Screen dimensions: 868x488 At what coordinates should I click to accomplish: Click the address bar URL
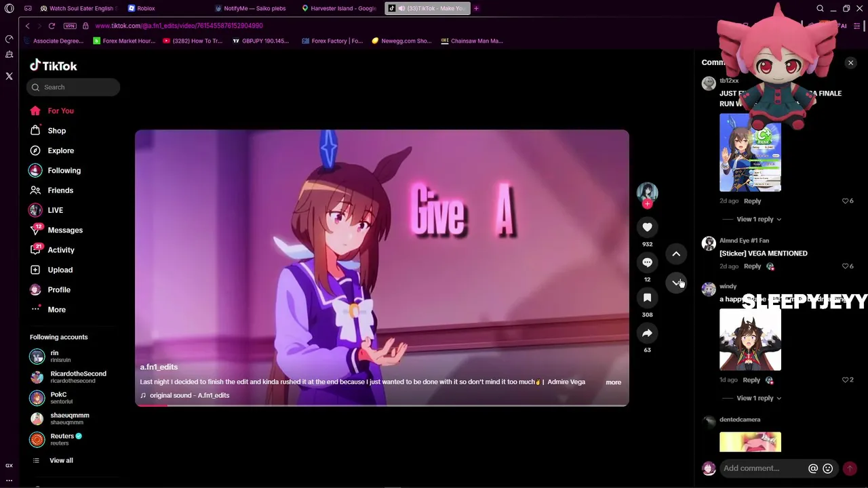click(x=179, y=26)
